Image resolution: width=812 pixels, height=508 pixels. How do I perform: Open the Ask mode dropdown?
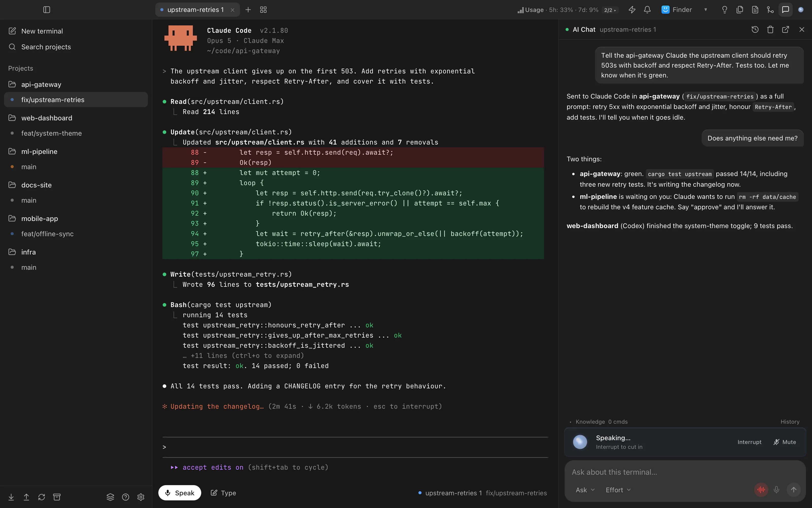[x=585, y=490]
